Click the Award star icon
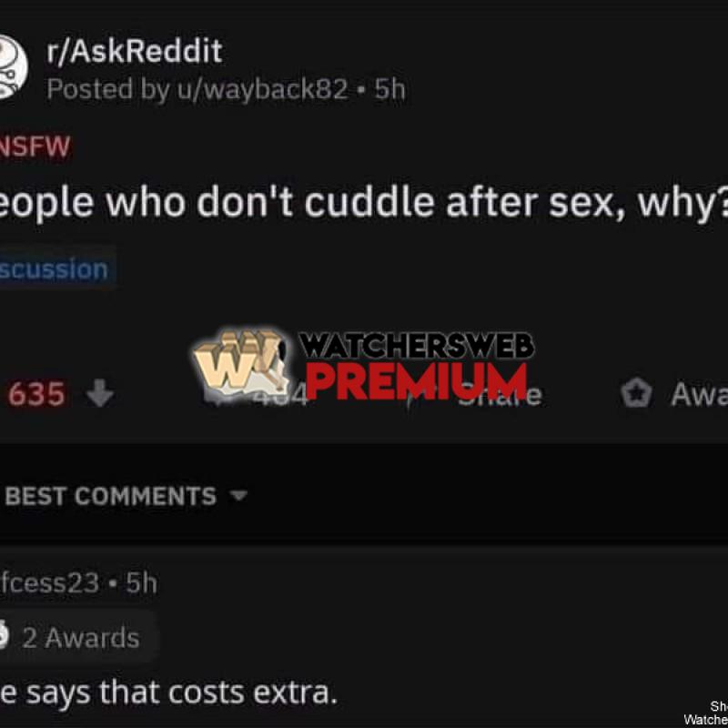Screen dimensions: 728x728 (x=636, y=394)
